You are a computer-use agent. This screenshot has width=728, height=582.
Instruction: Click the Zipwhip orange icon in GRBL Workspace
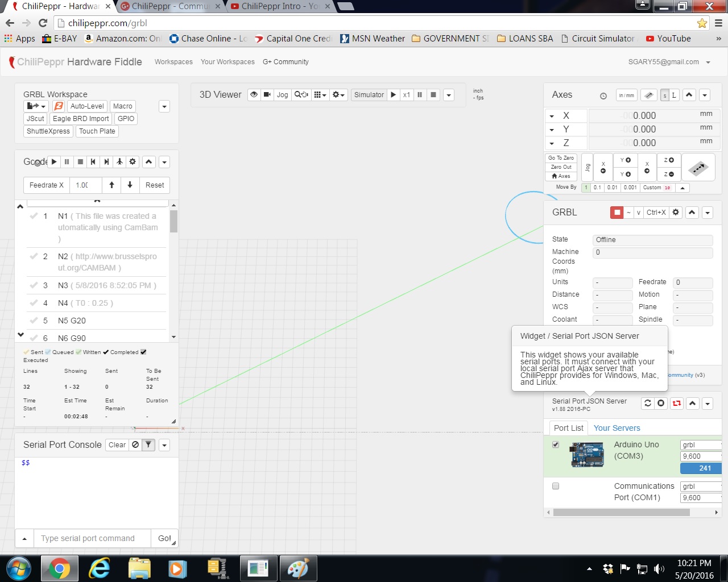(59, 106)
